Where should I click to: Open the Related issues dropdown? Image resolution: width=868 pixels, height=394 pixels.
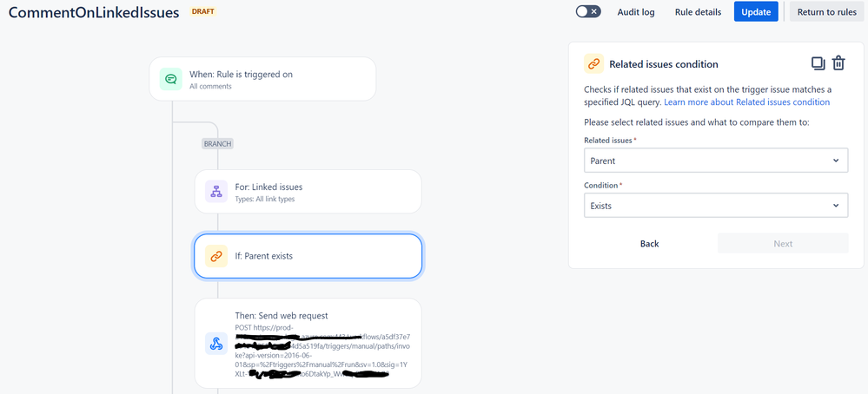pos(716,161)
